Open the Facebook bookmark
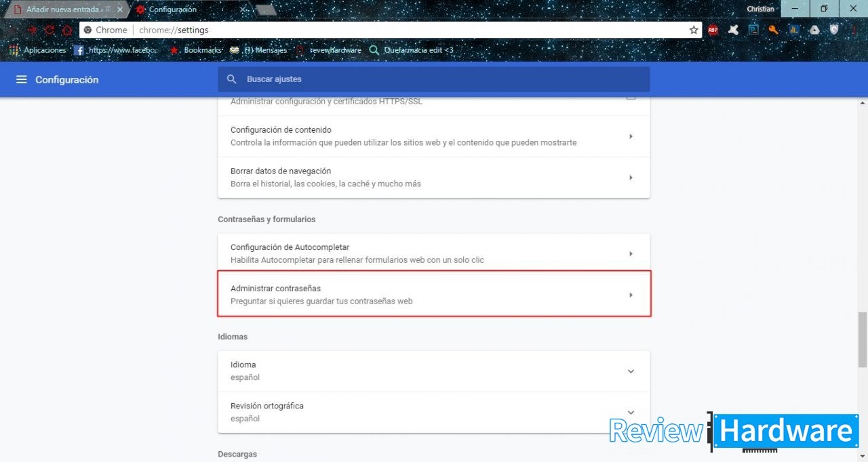The height and width of the screenshot is (462, 868). coord(115,50)
